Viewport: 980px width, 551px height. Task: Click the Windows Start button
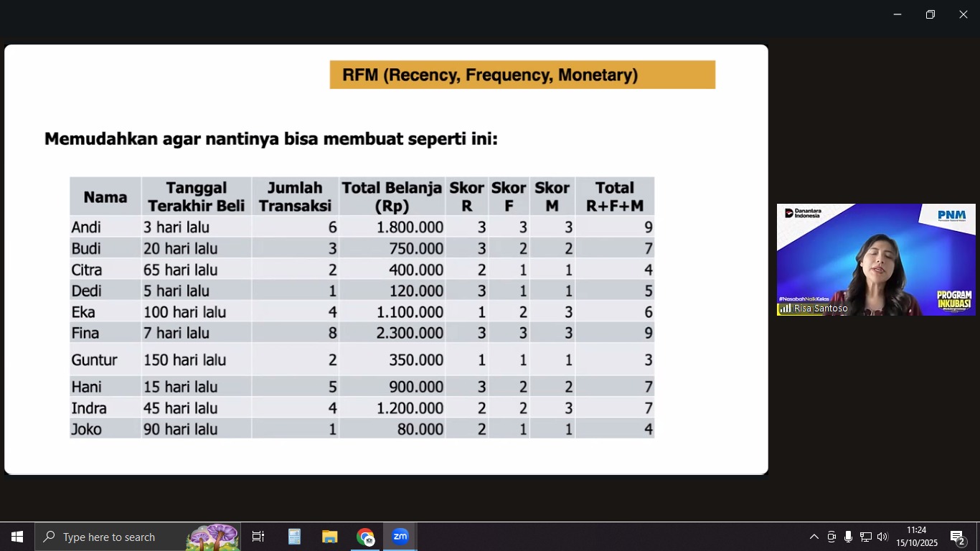point(17,537)
